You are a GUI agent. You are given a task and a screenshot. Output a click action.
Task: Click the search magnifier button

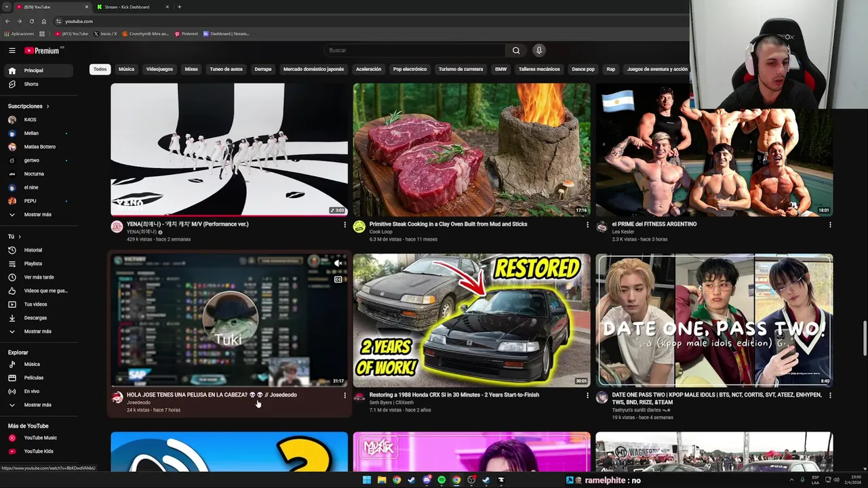[x=516, y=50]
